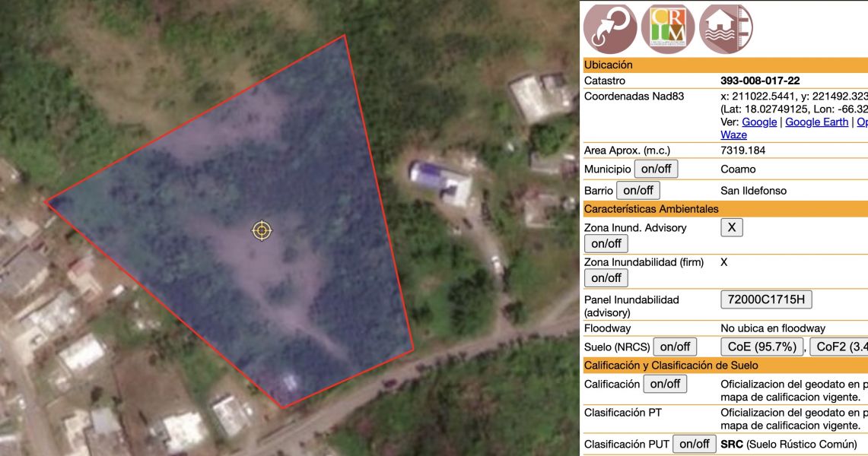
Task: Click the 72000C1715H panel button
Action: click(x=766, y=299)
